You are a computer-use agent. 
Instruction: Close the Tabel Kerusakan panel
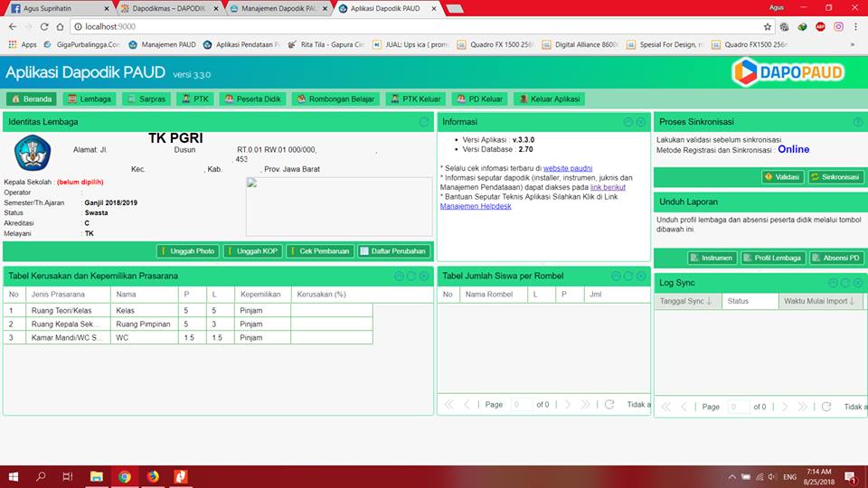pos(424,277)
